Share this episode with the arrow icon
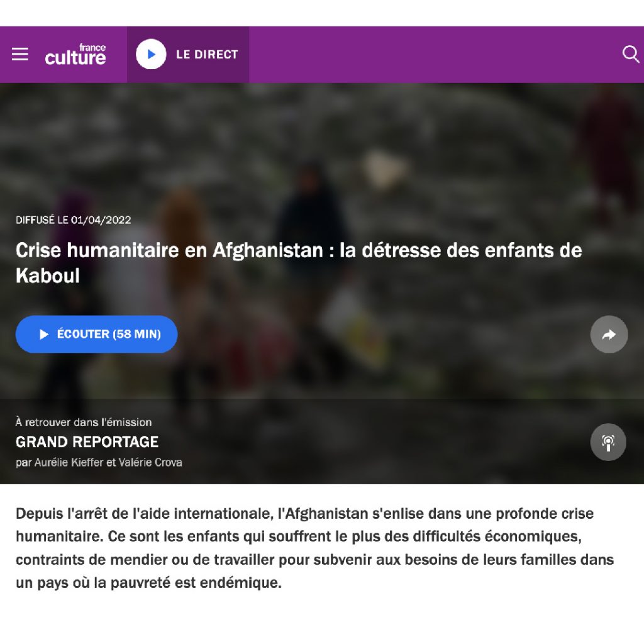The width and height of the screenshot is (644, 644). [x=609, y=335]
